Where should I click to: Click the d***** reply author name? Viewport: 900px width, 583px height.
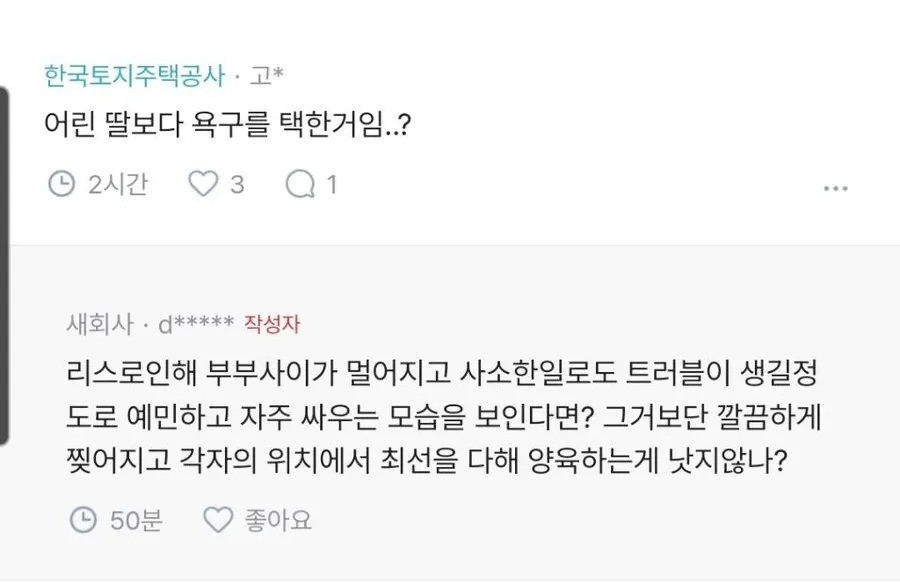[194, 324]
